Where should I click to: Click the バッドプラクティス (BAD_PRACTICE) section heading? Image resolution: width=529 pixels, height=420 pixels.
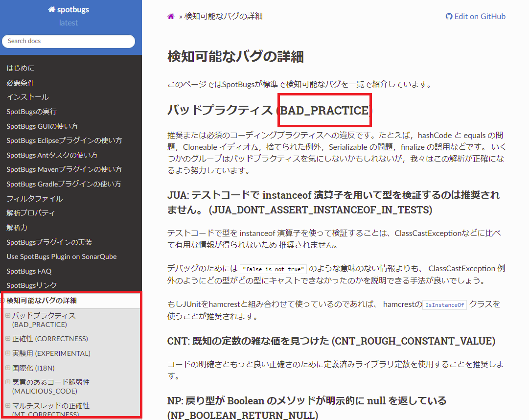[270, 110]
